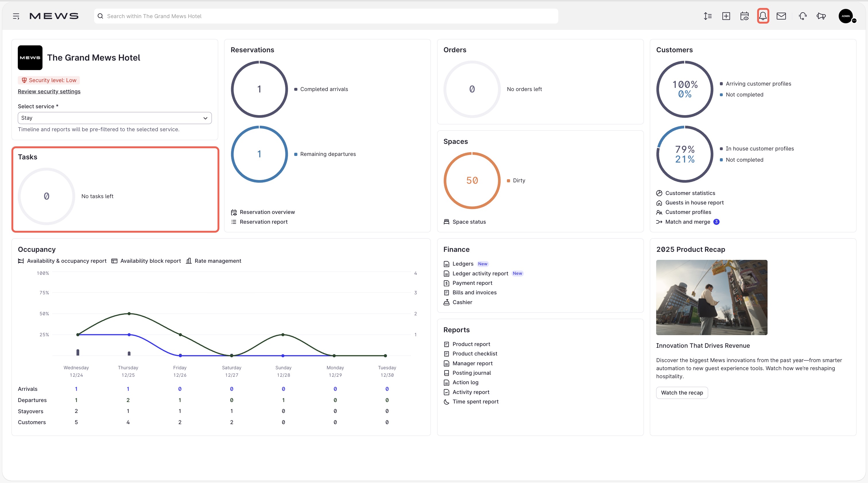The height and width of the screenshot is (483, 868).
Task: Click the Remaining departures donut chart
Action: point(259,154)
